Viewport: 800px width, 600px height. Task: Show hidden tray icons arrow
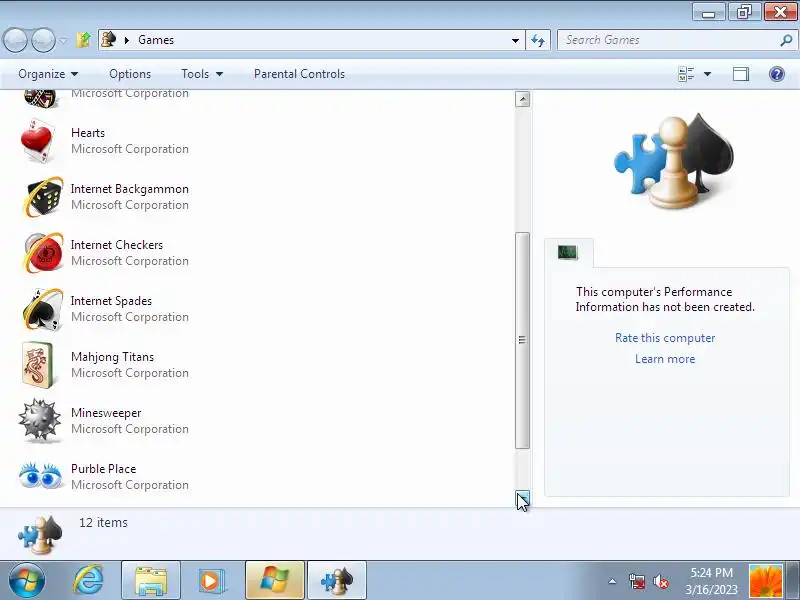pyautogui.click(x=612, y=581)
